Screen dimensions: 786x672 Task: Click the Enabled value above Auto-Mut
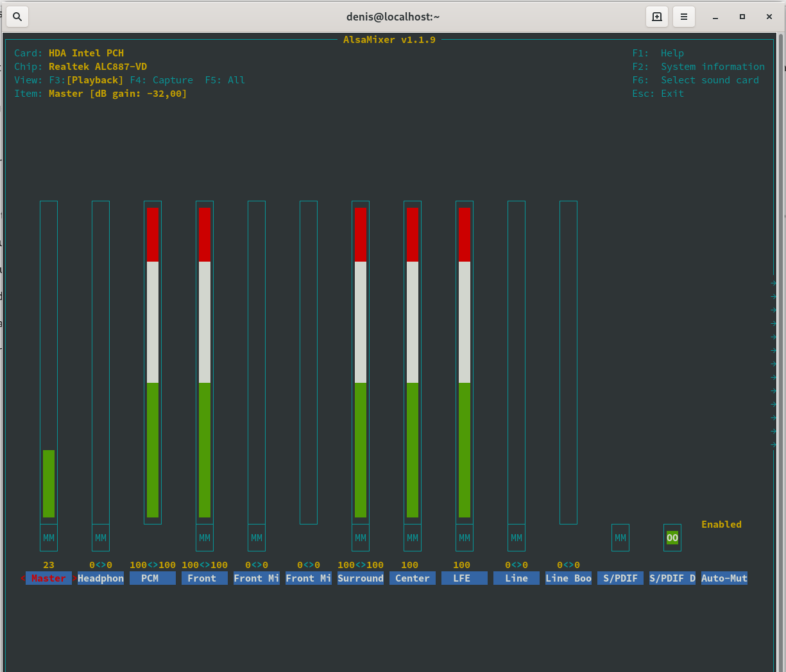pyautogui.click(x=722, y=525)
